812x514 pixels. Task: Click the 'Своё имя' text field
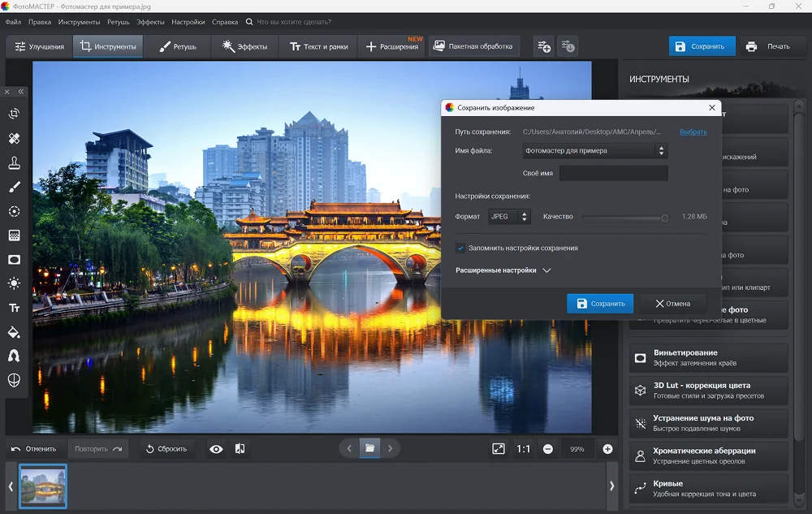click(x=613, y=173)
